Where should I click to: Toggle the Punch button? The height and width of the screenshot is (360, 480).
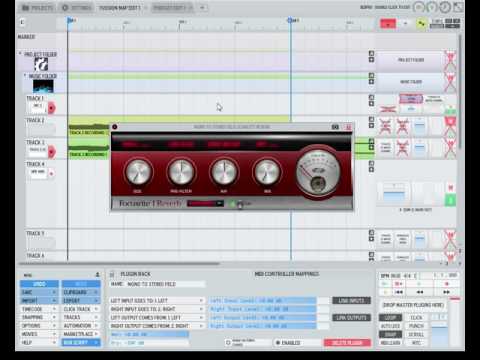point(416,326)
